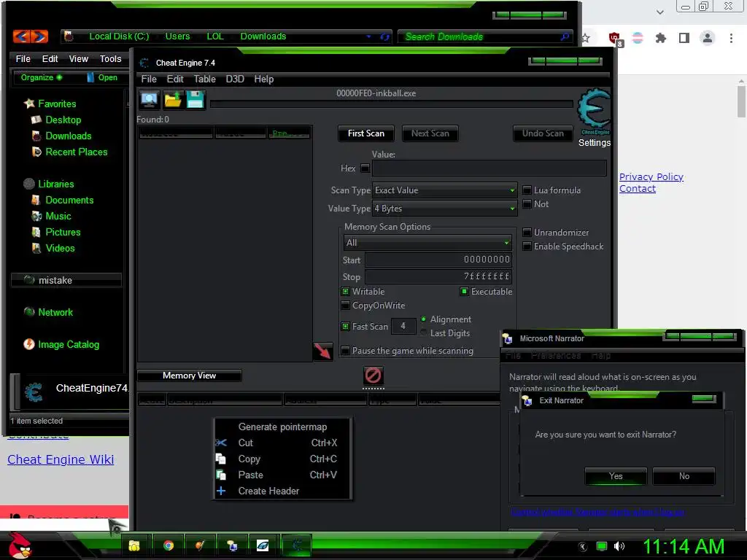Toggle the Not checkbox
This screenshot has height=560, width=747.
527,204
